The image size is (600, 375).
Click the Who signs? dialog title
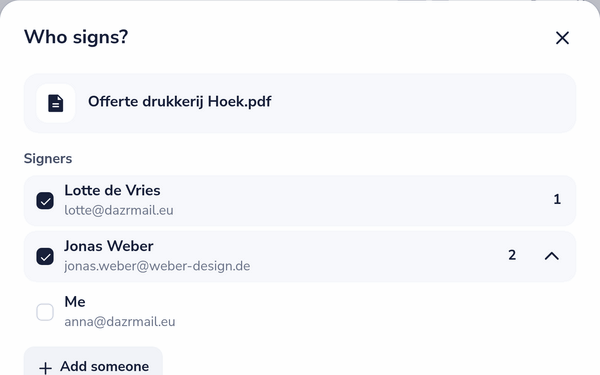(x=76, y=38)
